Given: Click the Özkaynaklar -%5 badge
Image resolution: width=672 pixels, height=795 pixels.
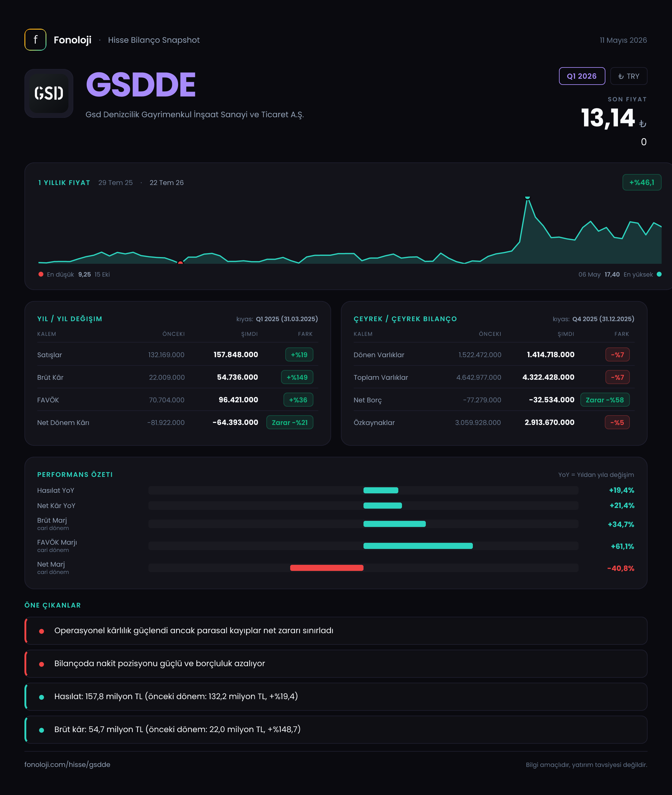Looking at the screenshot, I should (617, 423).
